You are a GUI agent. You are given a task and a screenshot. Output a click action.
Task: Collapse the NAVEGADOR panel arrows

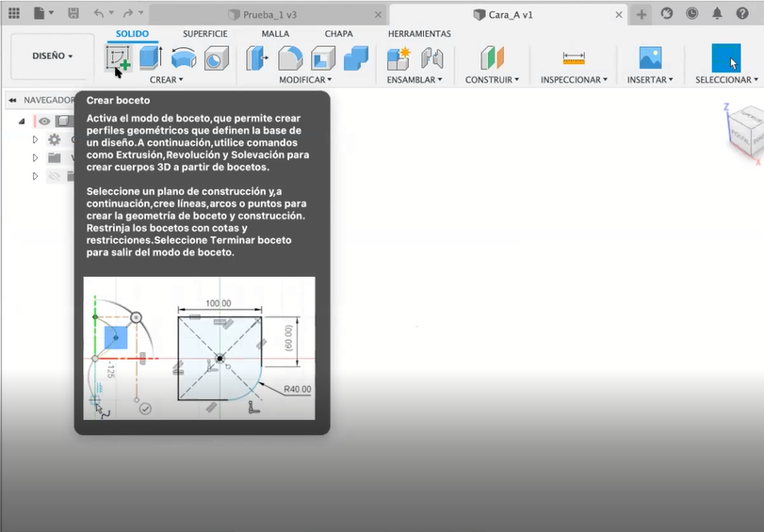tap(12, 101)
